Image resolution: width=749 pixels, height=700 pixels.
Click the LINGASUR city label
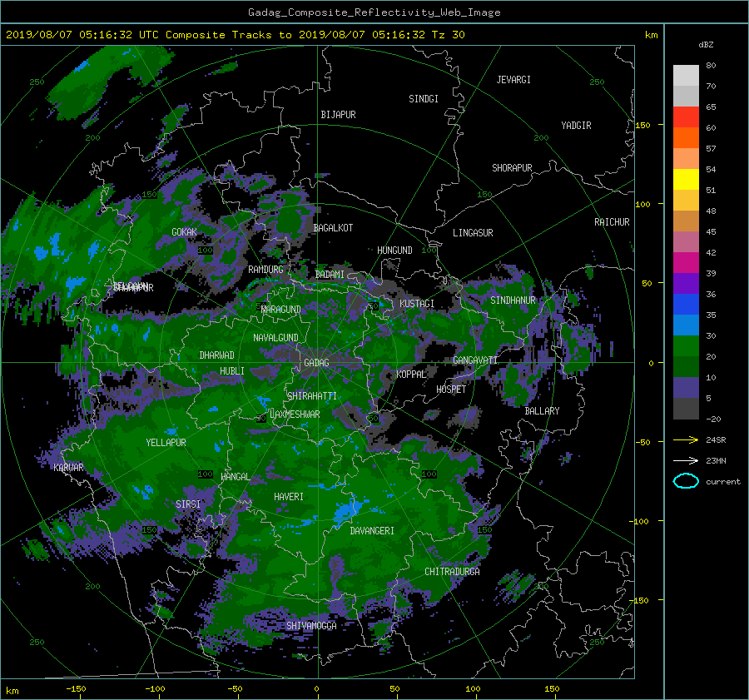473,233
